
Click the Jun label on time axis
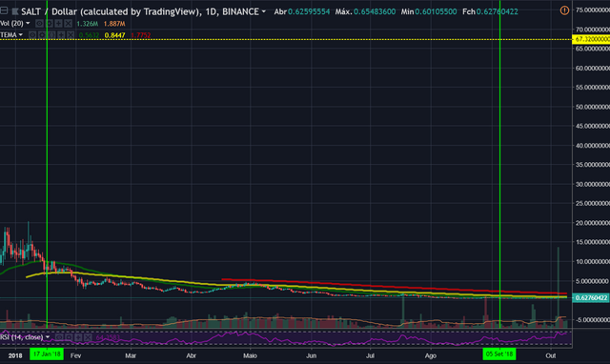[x=312, y=355]
